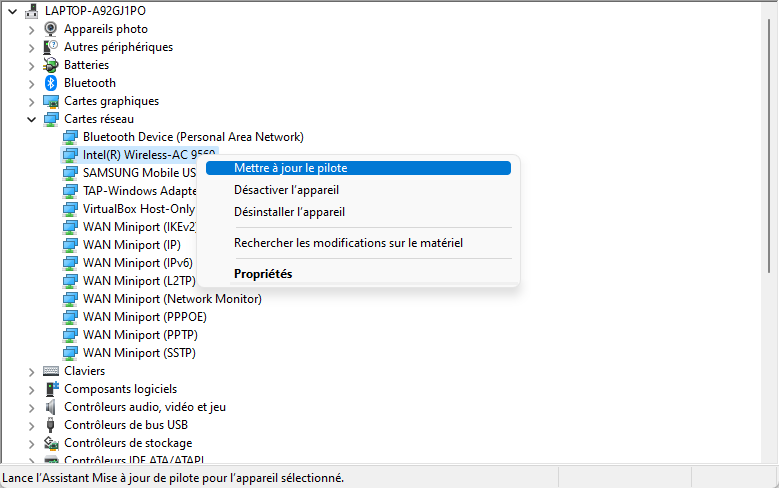
Task: Click the WAN Miniport (Network Monitor) icon
Action: point(70,299)
